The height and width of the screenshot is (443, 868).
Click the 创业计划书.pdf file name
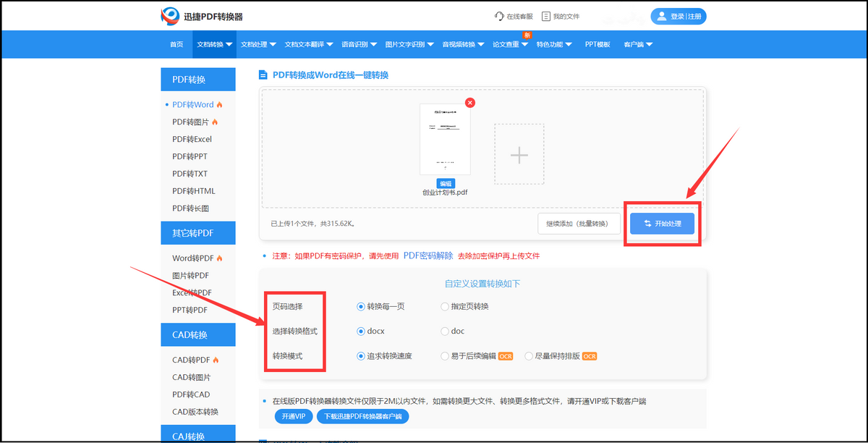pos(445,193)
